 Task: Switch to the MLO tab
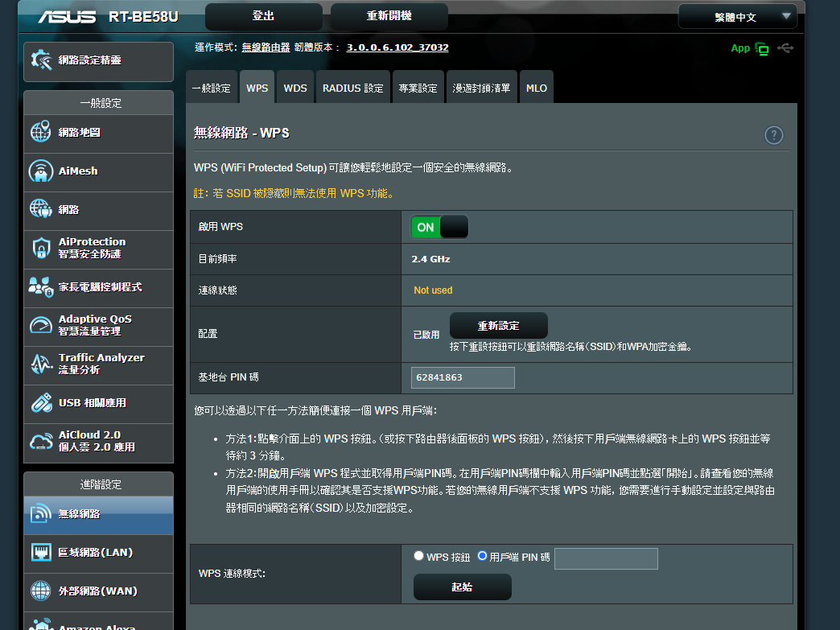[536, 88]
